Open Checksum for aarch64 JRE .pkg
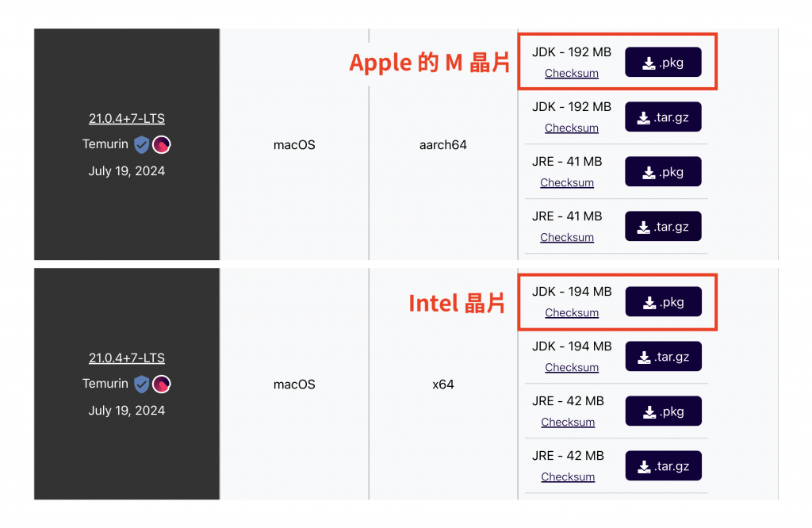The image size is (812, 528). (567, 182)
